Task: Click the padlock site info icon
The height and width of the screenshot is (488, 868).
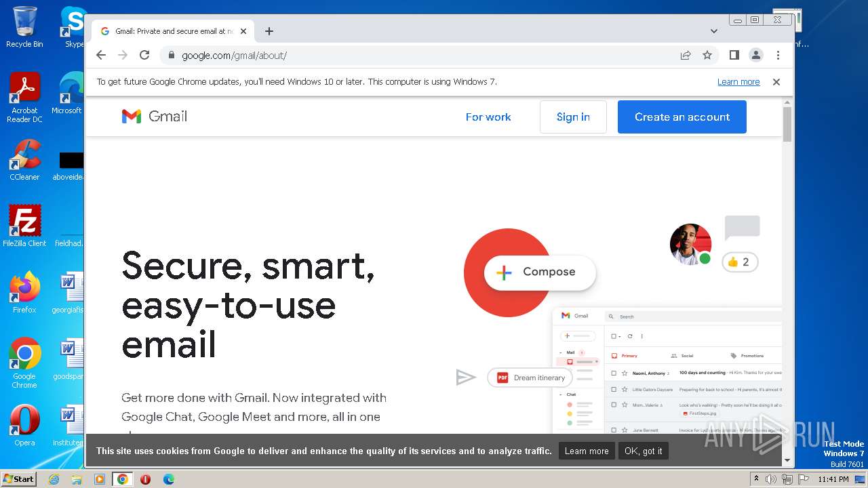Action: point(171,56)
